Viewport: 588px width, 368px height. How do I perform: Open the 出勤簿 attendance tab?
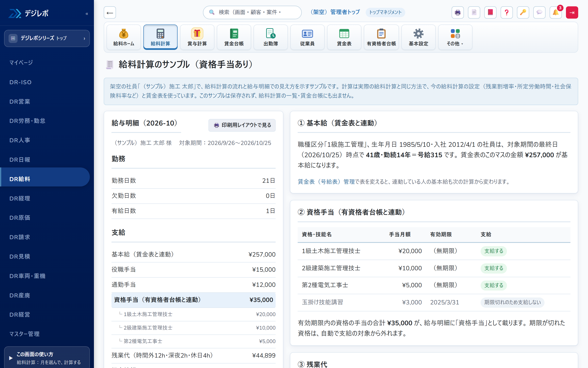(x=271, y=37)
